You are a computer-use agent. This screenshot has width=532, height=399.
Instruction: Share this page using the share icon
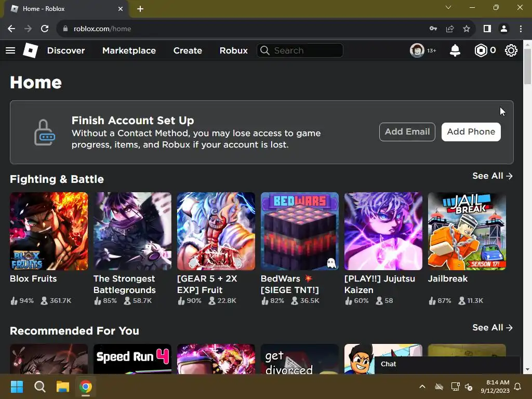pyautogui.click(x=450, y=29)
